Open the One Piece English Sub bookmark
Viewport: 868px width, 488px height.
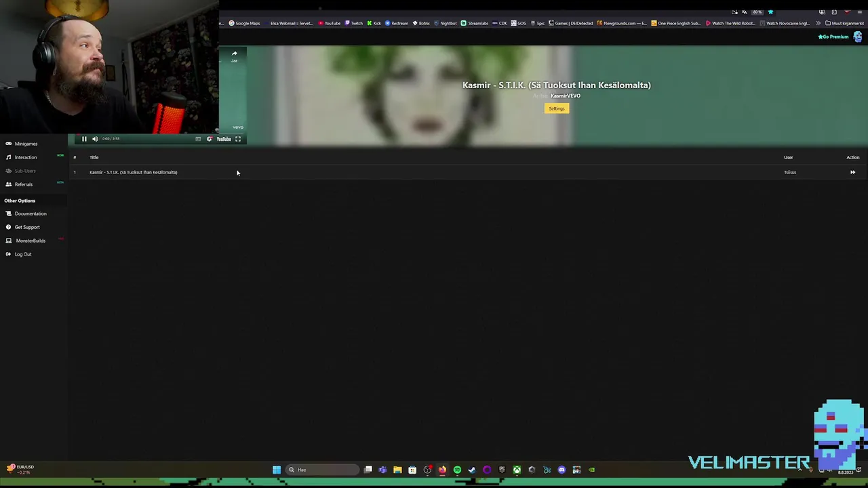676,23
